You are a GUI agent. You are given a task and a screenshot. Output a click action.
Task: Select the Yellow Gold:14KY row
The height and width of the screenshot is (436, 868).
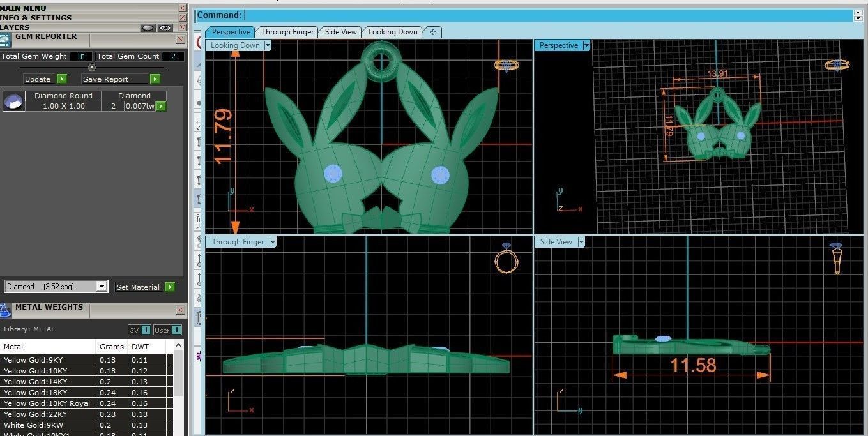tap(86, 382)
